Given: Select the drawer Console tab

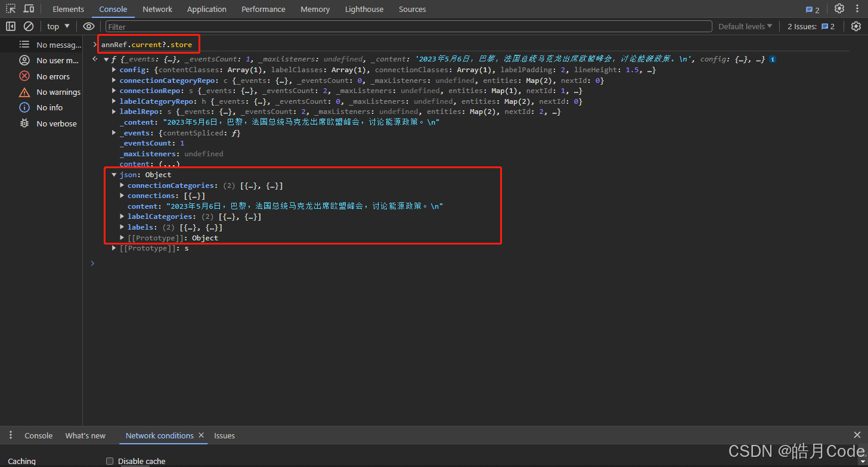Looking at the screenshot, I should (39, 435).
